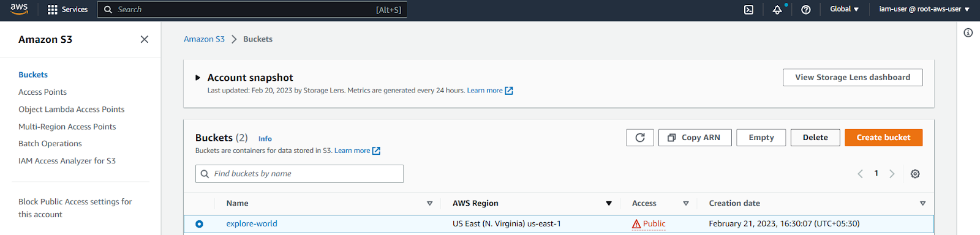View notifications bell icon

coord(777,9)
